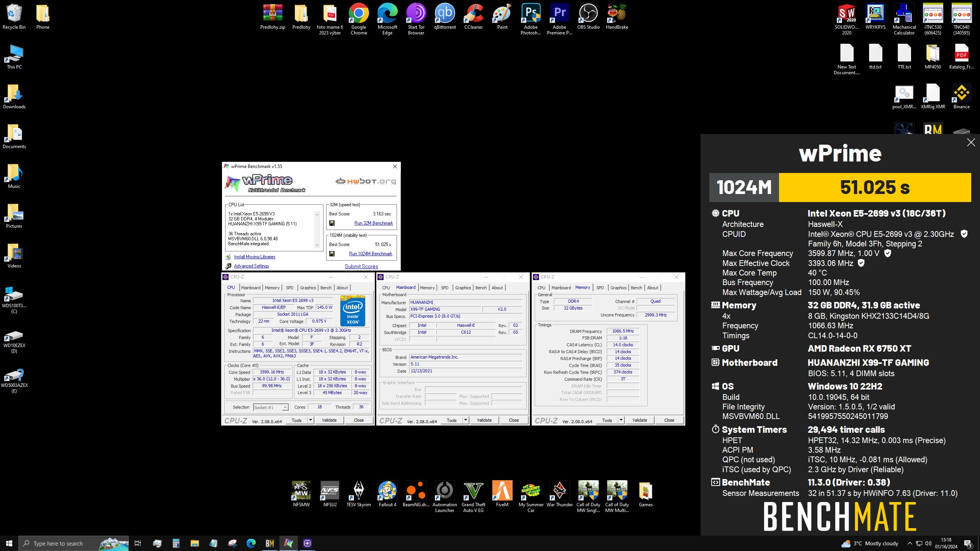The width and height of the screenshot is (980, 551).
Task: Run 1024M Benchmark in wPrime
Action: tap(371, 254)
